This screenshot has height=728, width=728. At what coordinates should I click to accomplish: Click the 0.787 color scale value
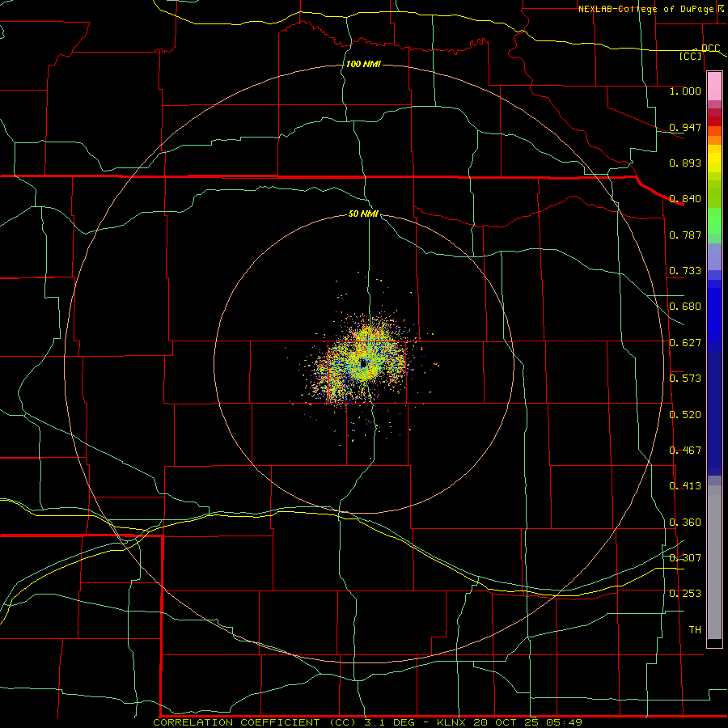point(685,235)
